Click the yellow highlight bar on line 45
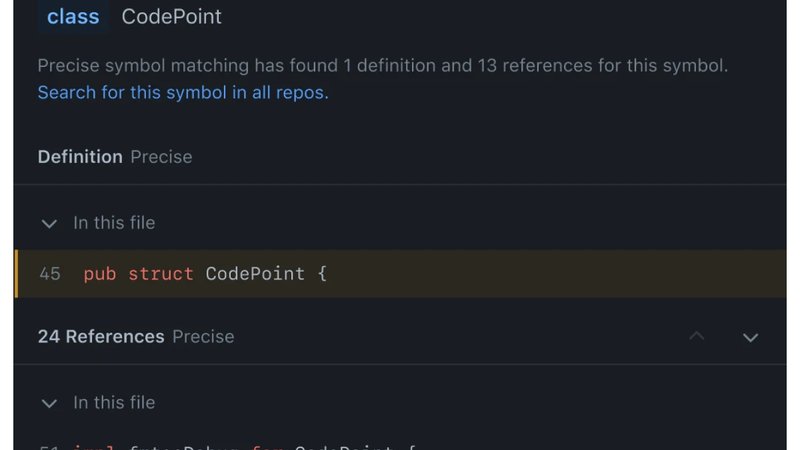The image size is (800, 450). pos(16,273)
